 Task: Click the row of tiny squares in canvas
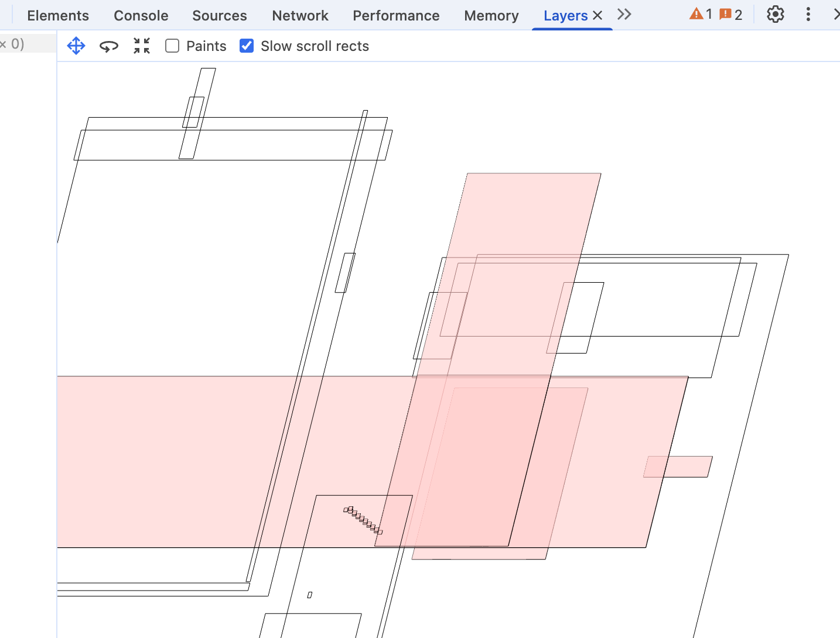[x=363, y=520]
